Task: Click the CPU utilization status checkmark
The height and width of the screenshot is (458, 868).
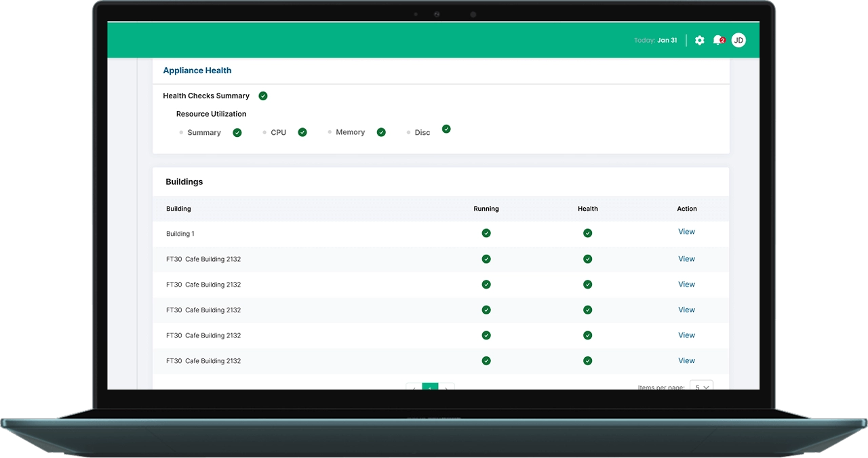Action: (x=302, y=133)
